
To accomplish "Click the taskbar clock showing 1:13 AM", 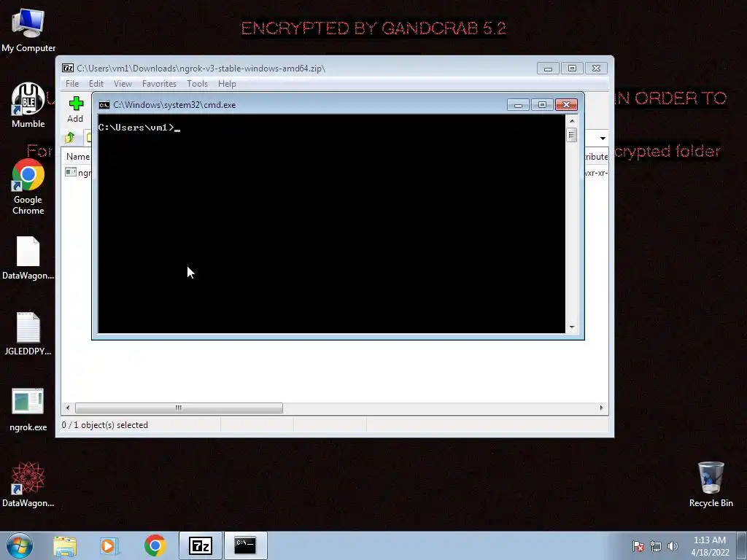I will point(710,546).
